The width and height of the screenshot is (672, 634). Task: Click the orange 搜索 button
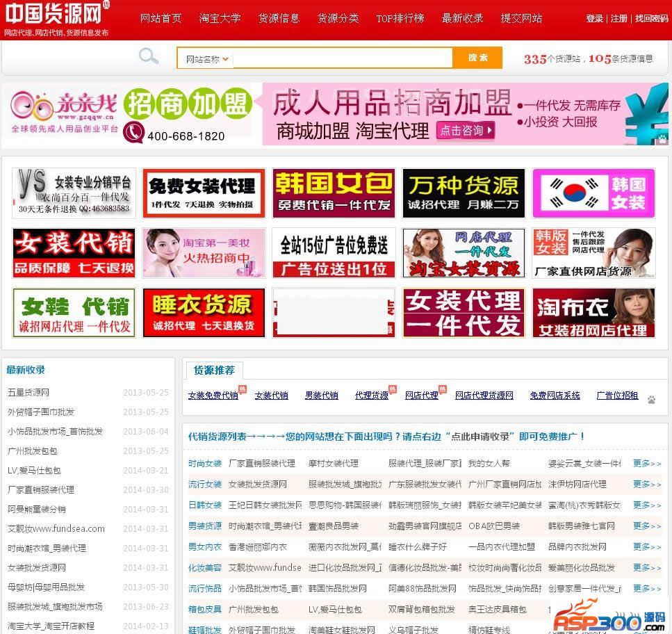477,58
